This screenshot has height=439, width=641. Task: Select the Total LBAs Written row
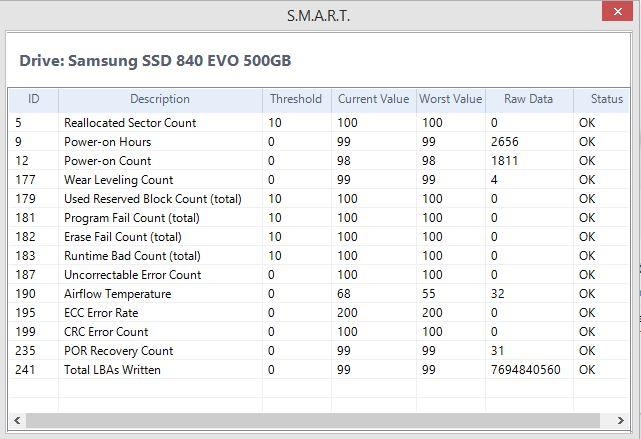coord(319,370)
